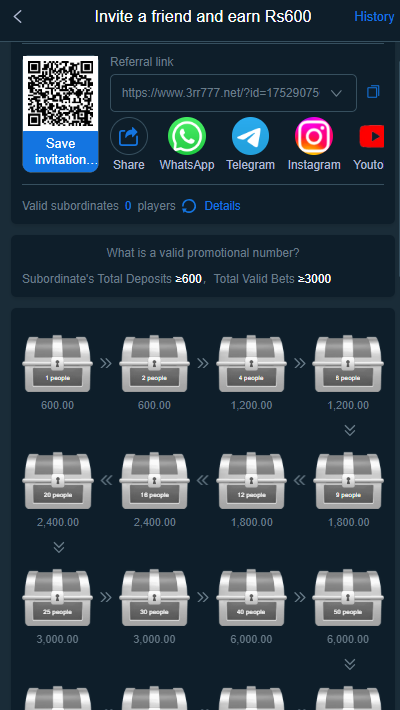Click the QR code image
400x710 pixels.
(60, 94)
